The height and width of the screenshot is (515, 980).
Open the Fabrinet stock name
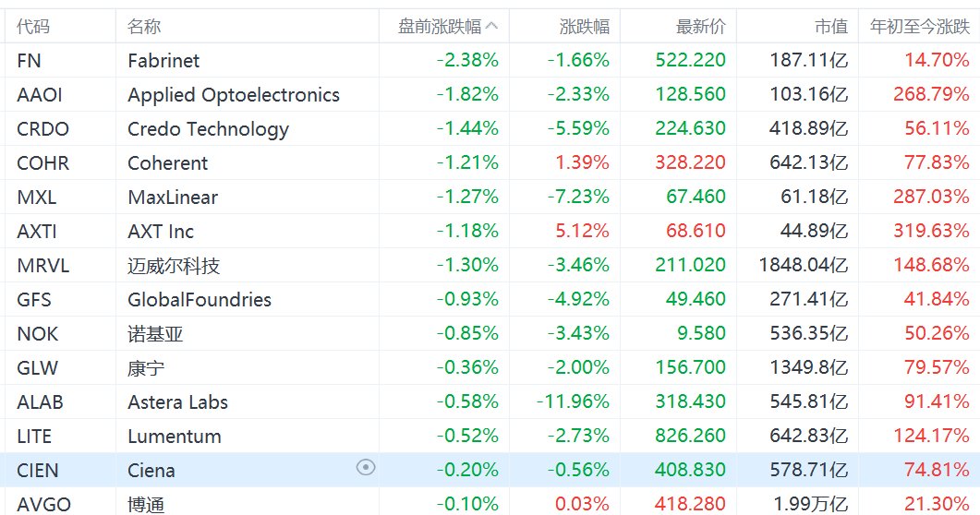pyautogui.click(x=163, y=61)
